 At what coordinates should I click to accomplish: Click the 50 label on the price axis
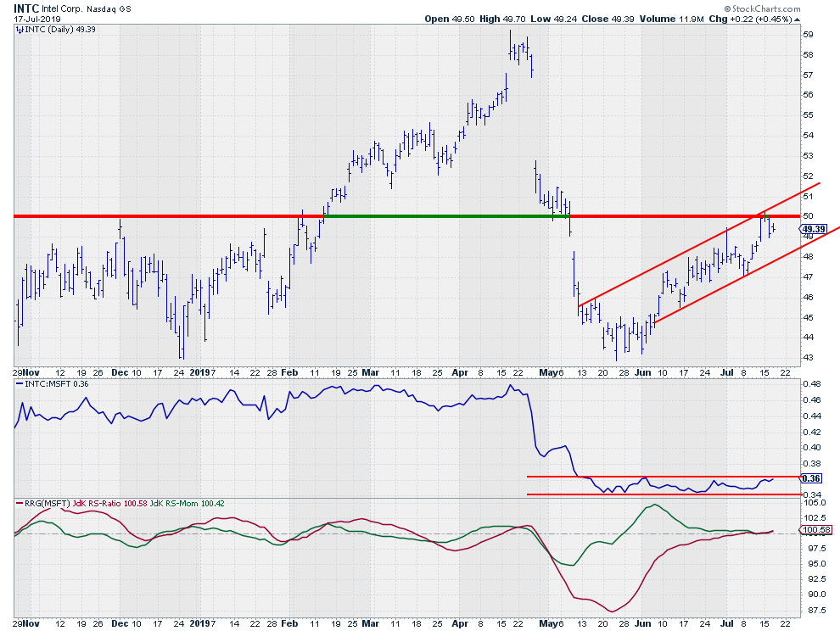point(808,216)
